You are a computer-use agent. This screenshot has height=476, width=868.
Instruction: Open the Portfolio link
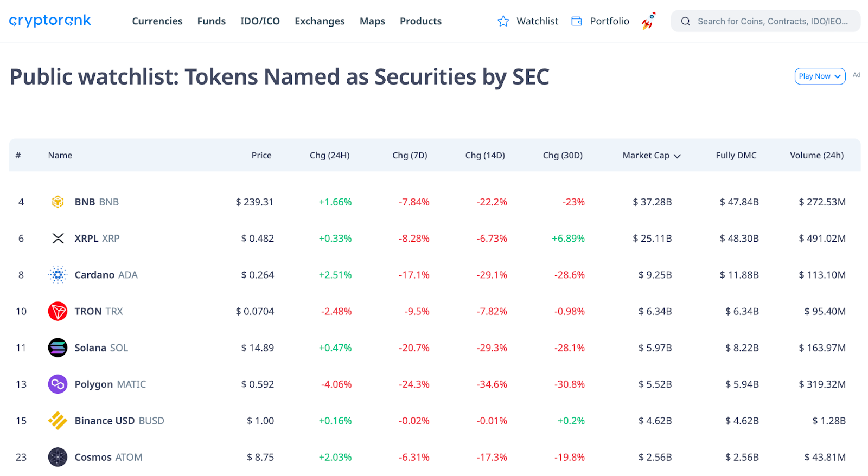609,21
